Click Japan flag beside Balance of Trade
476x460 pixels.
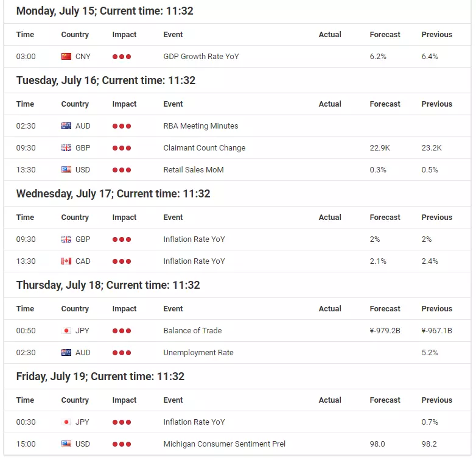coord(66,331)
